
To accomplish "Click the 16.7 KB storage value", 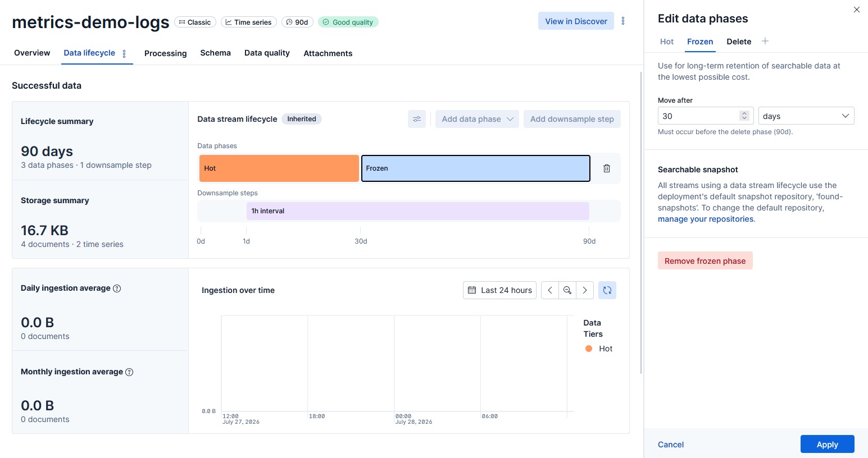I will (x=45, y=230).
